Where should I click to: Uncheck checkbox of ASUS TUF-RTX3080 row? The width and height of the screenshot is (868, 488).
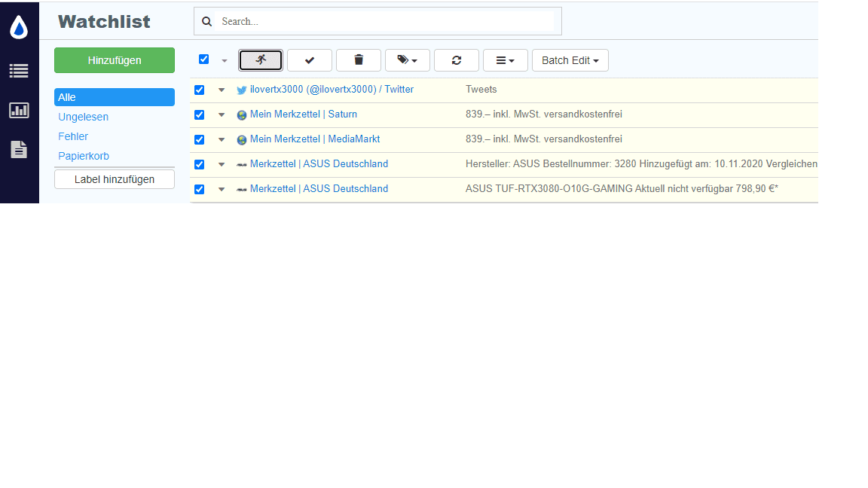(x=199, y=189)
